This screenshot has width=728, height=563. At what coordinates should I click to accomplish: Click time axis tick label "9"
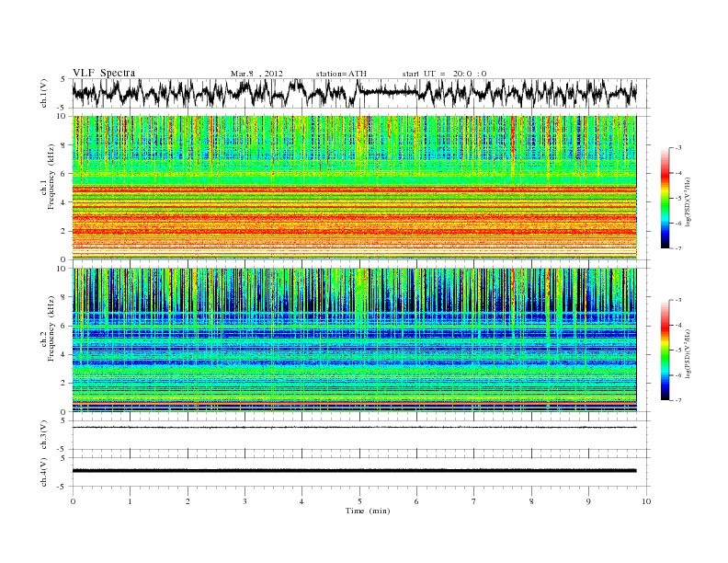(x=588, y=501)
